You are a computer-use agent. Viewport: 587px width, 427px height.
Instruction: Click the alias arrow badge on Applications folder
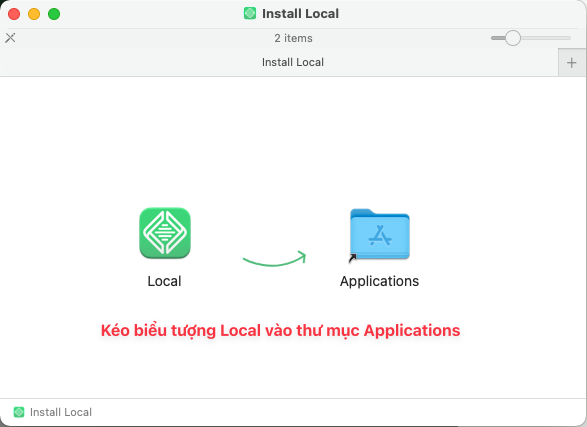click(x=352, y=259)
